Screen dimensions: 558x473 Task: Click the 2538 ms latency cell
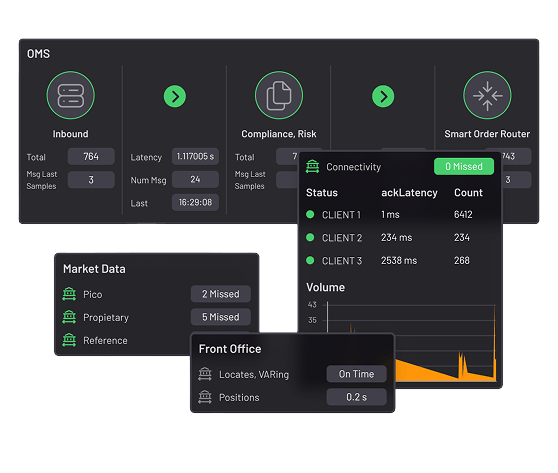pos(399,261)
